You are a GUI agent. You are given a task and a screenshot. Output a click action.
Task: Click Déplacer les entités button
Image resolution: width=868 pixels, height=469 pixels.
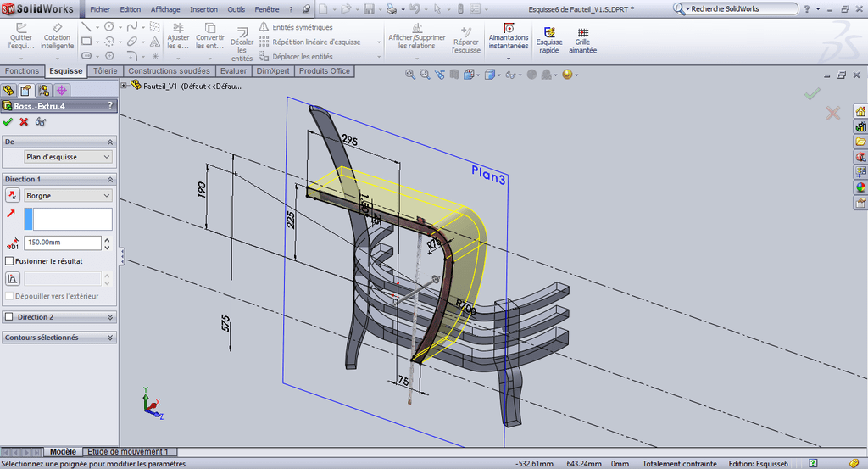(296, 57)
